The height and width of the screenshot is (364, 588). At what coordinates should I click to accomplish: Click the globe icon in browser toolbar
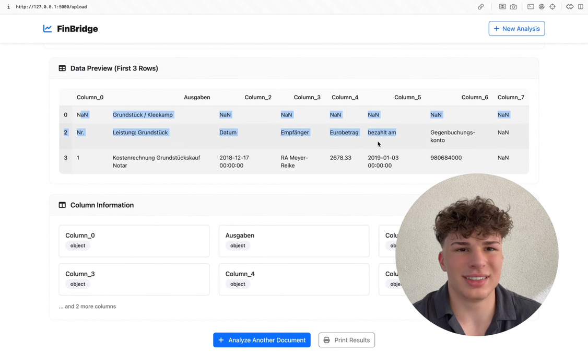pos(542,7)
